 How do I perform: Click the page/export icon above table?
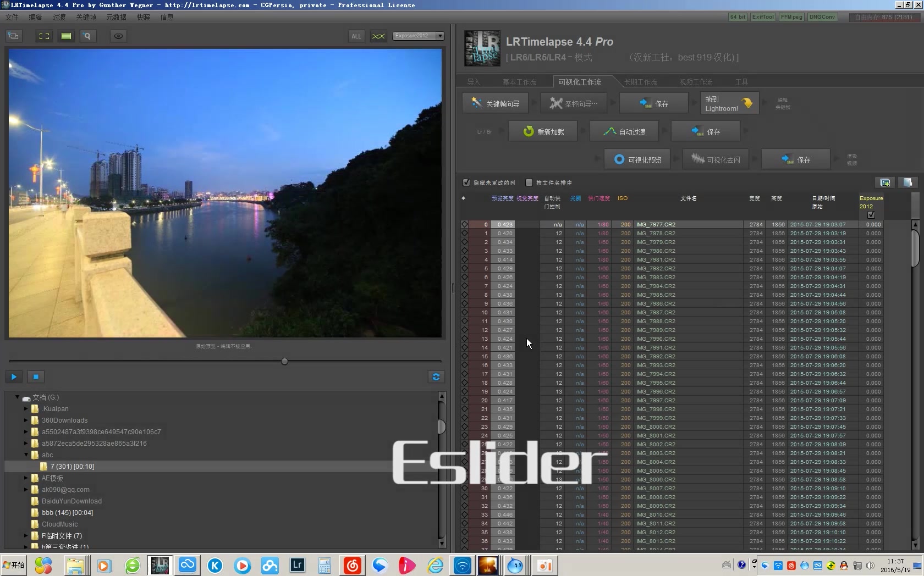908,182
